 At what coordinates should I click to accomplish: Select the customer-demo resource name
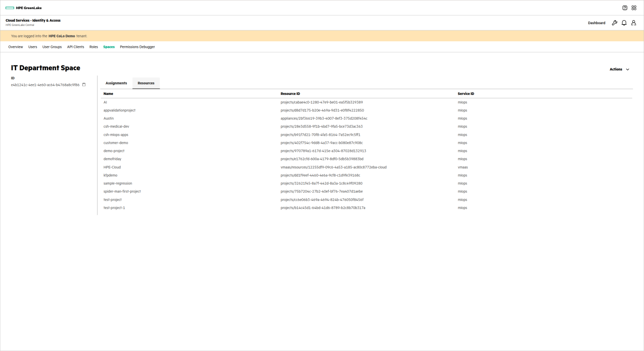tap(116, 143)
